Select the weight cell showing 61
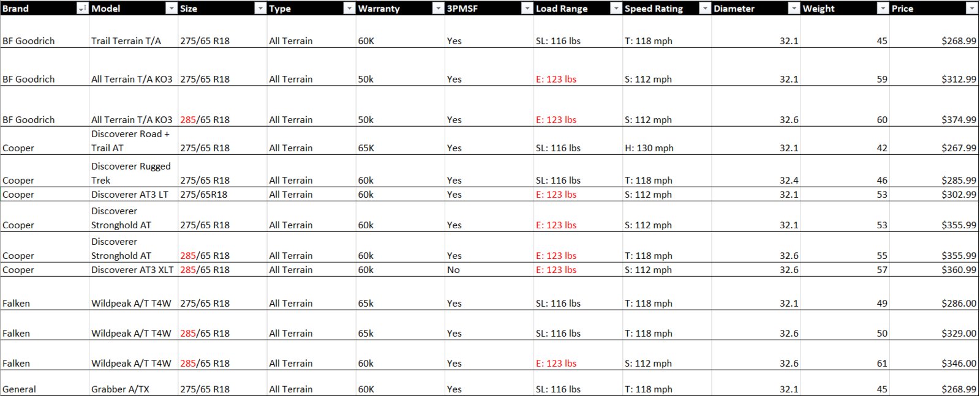980x396 pixels. tap(845, 355)
